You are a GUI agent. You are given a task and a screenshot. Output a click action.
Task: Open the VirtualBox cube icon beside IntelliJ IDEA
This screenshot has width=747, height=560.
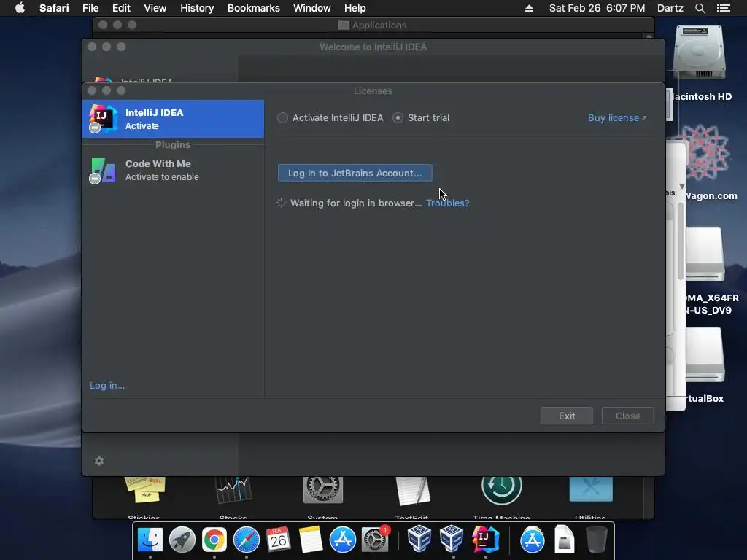(x=452, y=538)
